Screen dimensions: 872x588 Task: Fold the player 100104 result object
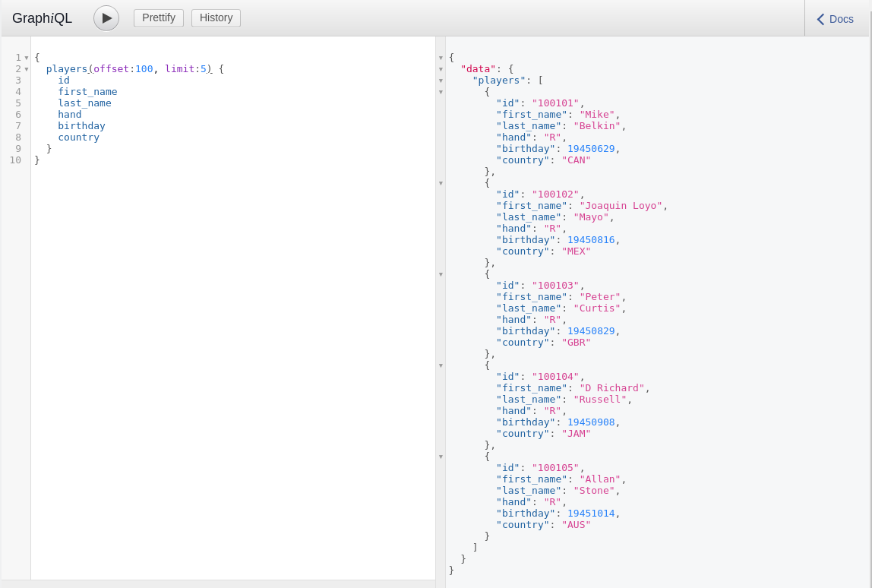(x=441, y=365)
